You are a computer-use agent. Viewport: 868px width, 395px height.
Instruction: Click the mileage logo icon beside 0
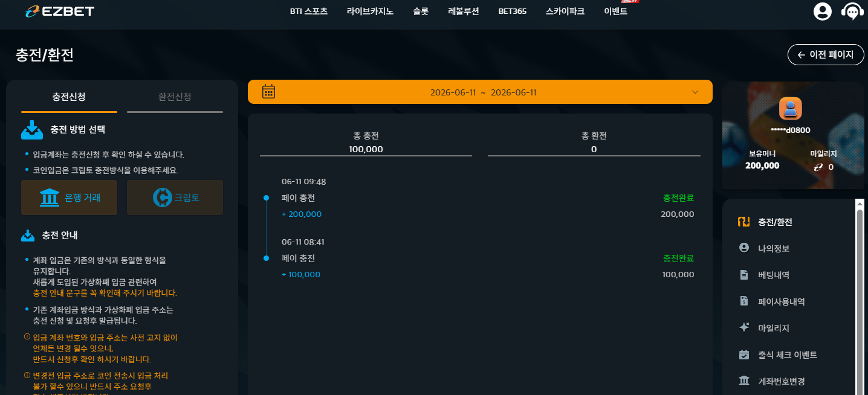(x=818, y=167)
